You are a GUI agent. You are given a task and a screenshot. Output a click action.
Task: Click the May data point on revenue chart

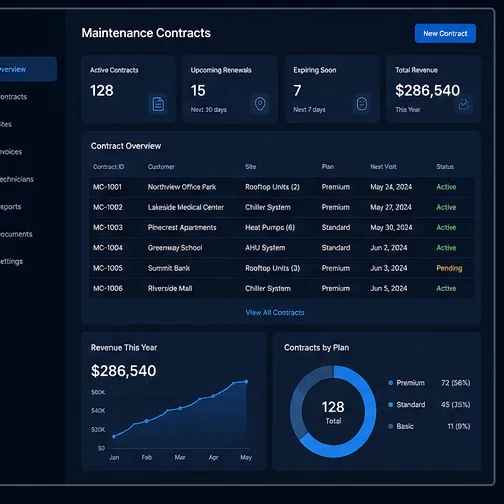[x=246, y=382]
